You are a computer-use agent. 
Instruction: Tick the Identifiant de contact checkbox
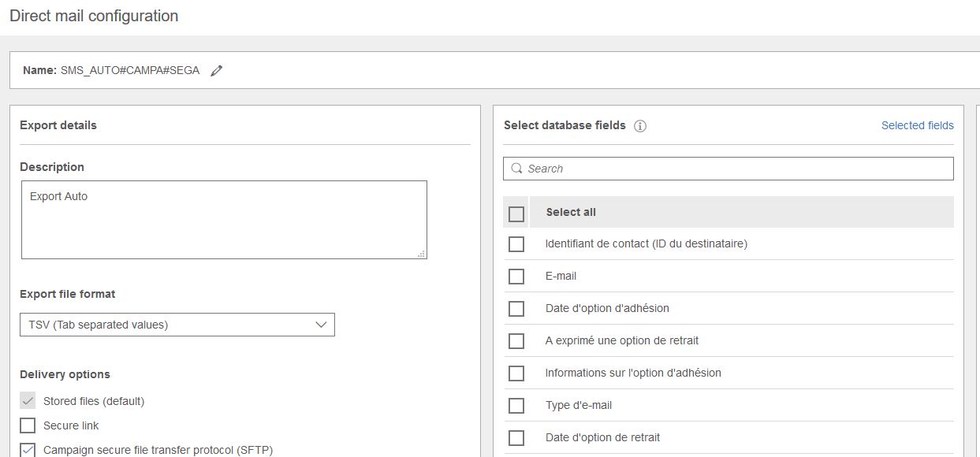516,244
